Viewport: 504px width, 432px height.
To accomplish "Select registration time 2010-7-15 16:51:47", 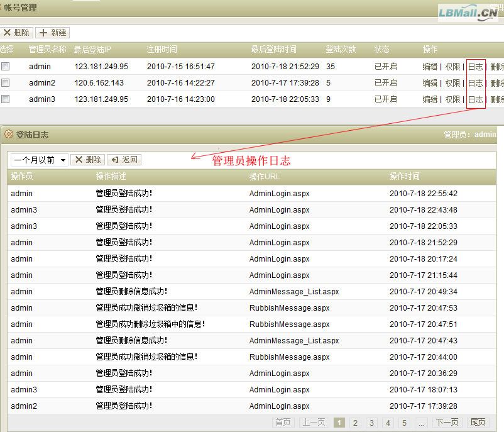I will pos(180,67).
